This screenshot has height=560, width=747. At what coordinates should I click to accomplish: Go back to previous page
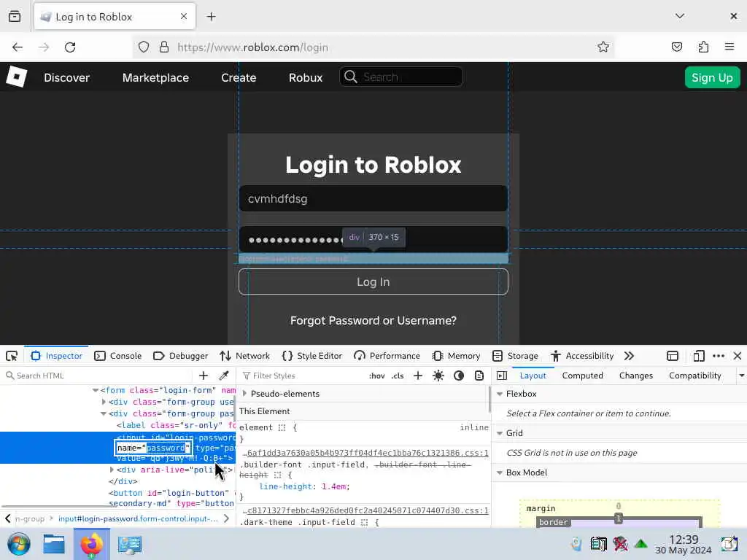(18, 47)
